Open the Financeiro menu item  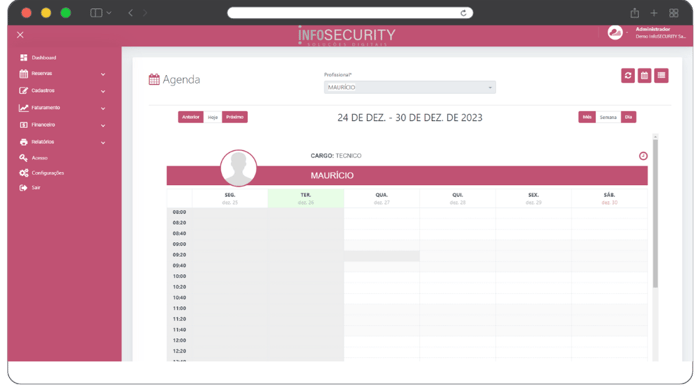(x=43, y=125)
